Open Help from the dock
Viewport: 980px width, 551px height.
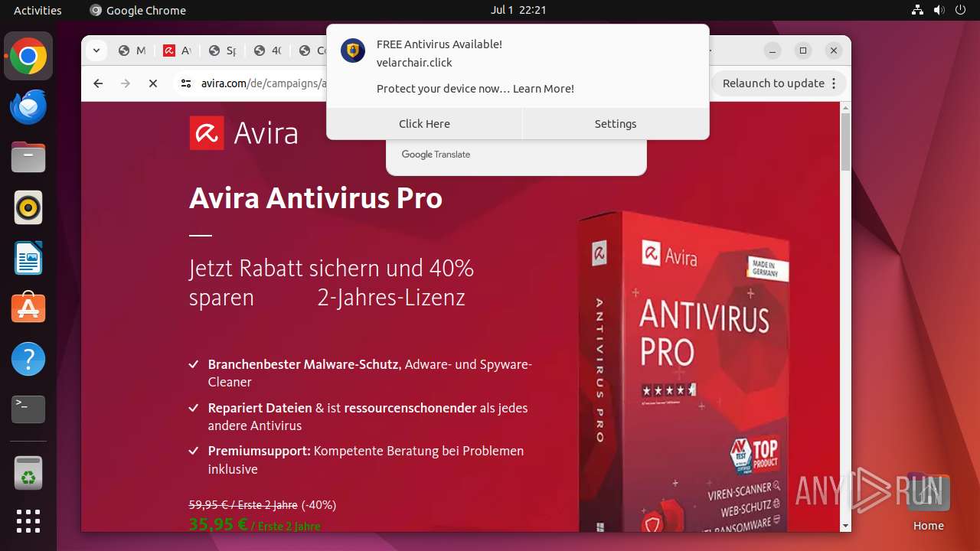pyautogui.click(x=28, y=359)
